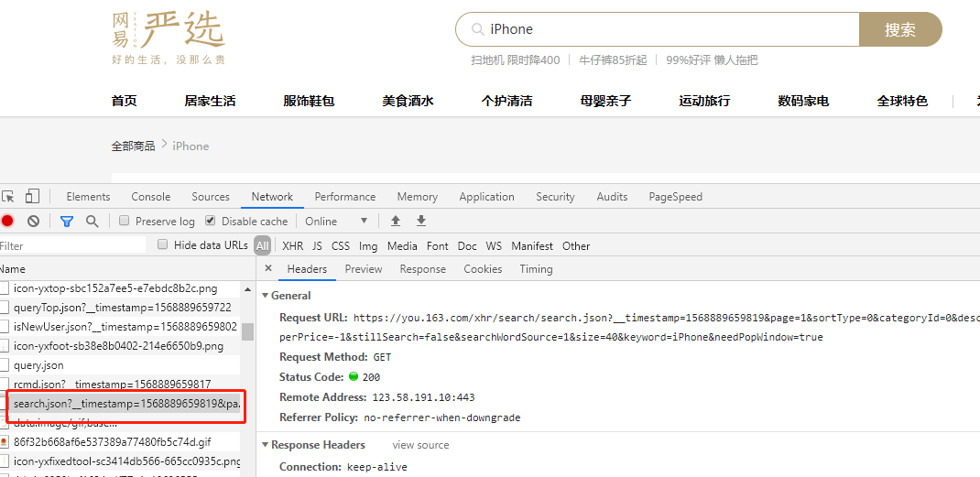Open the Security tab
The image size is (980, 477).
pyautogui.click(x=555, y=197)
